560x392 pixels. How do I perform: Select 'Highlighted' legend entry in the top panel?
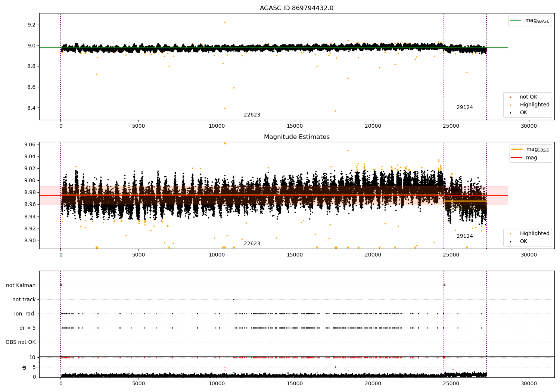tap(535, 105)
